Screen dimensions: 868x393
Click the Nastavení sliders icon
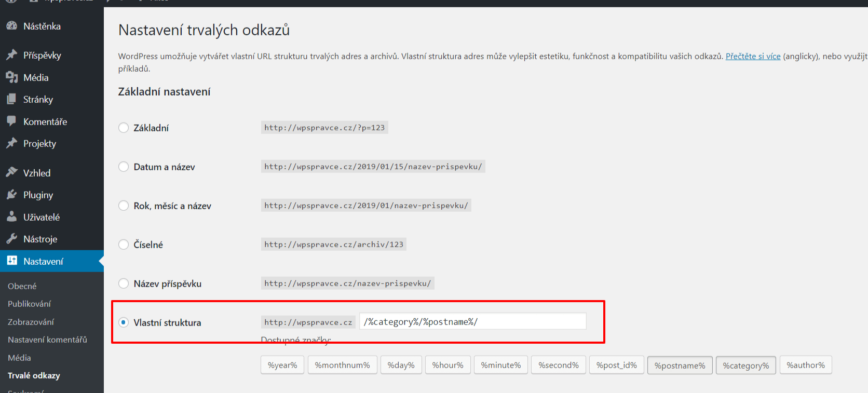click(x=11, y=261)
